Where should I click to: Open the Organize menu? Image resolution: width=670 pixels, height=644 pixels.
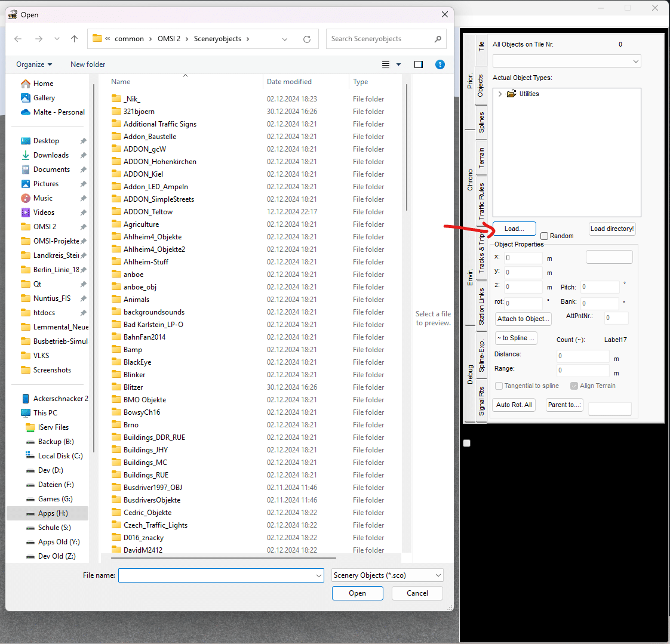[34, 64]
